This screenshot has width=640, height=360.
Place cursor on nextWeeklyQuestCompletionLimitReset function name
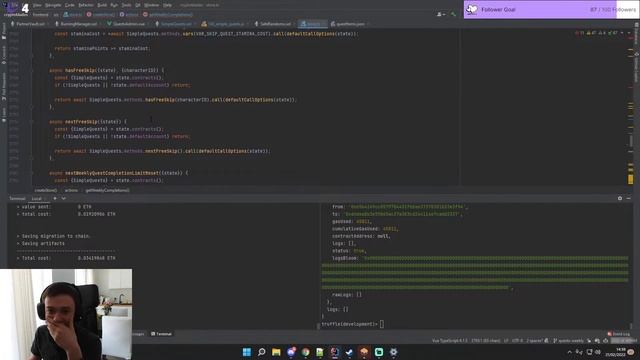[x=112, y=173]
